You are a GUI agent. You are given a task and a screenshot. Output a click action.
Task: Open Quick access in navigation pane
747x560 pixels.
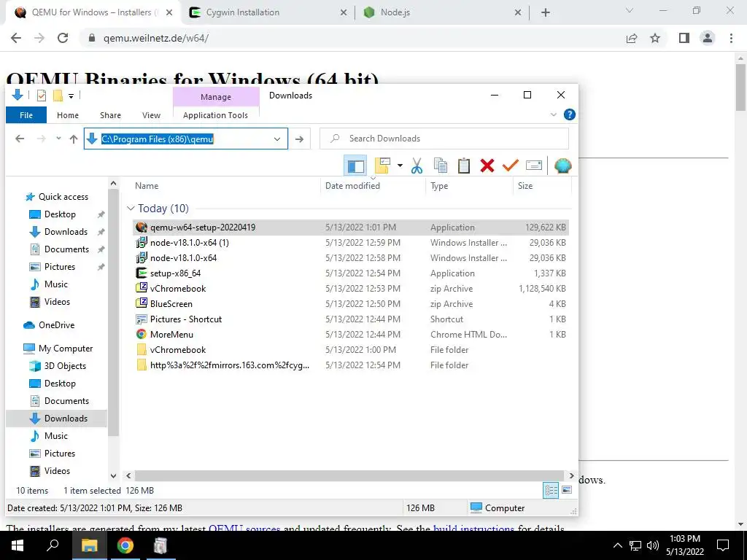pyautogui.click(x=63, y=197)
